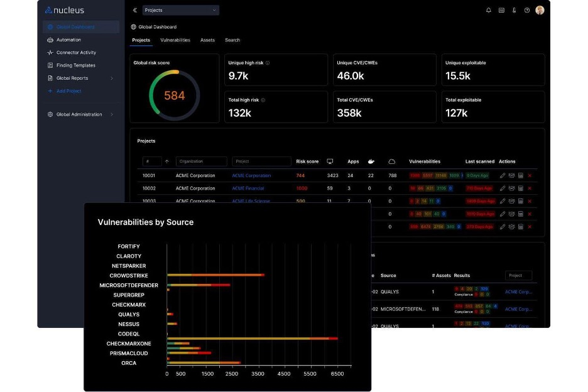Open the manage users icon on ACME Financial row
The image size is (588, 392).
[512, 188]
